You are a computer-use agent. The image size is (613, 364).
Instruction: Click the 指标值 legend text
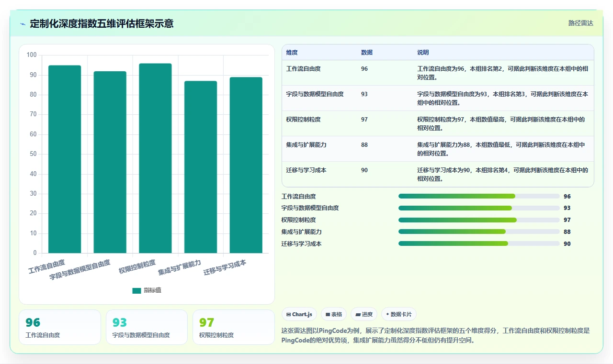pyautogui.click(x=153, y=290)
